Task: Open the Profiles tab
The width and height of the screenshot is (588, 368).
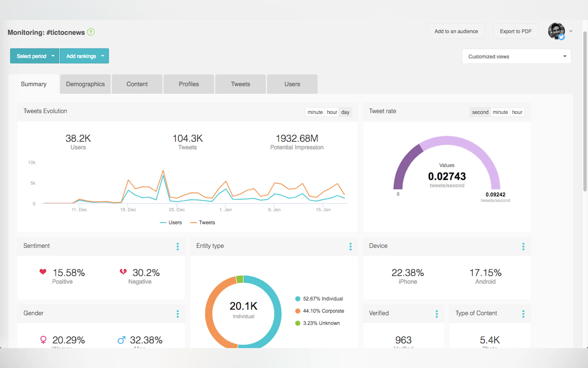Action: tap(189, 84)
